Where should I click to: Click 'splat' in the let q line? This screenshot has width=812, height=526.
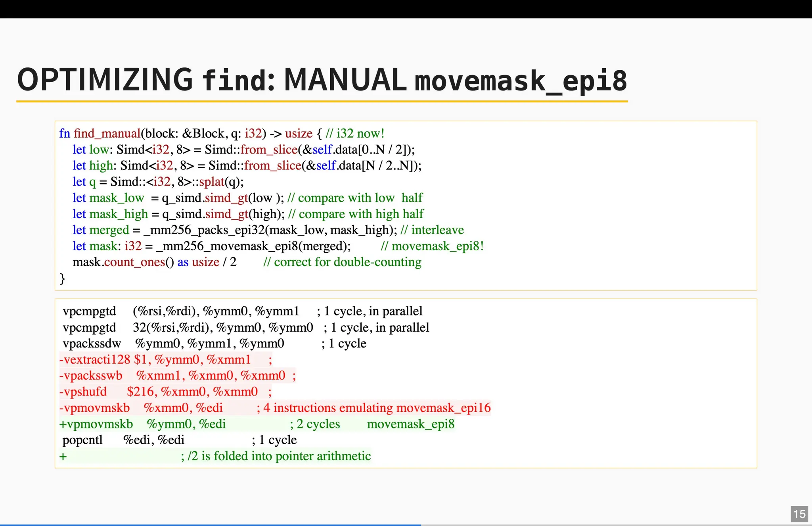[x=212, y=182]
